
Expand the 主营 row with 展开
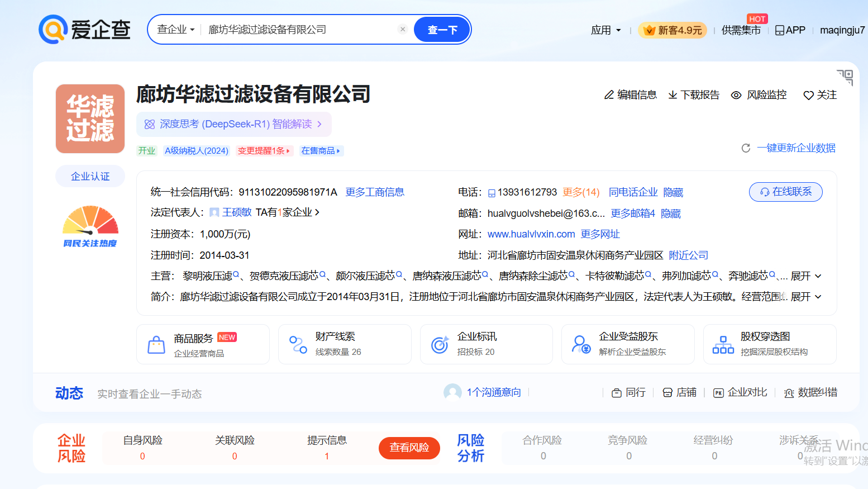[806, 276]
